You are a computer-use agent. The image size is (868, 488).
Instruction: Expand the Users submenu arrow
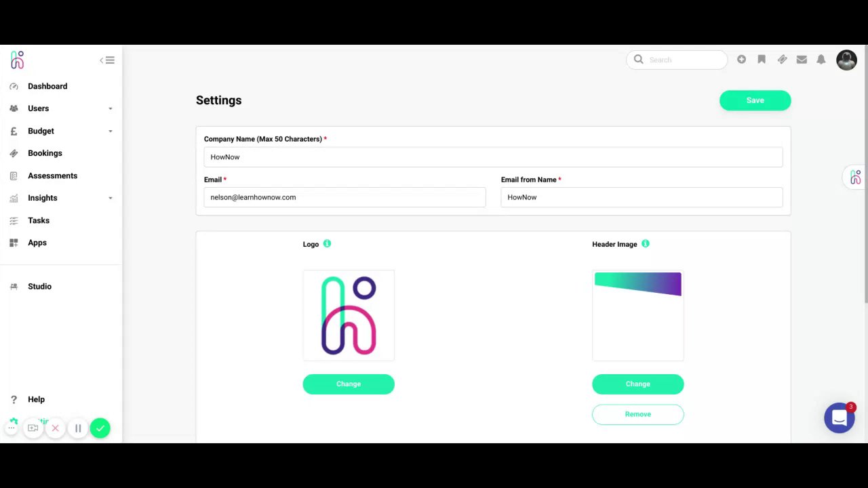click(110, 108)
